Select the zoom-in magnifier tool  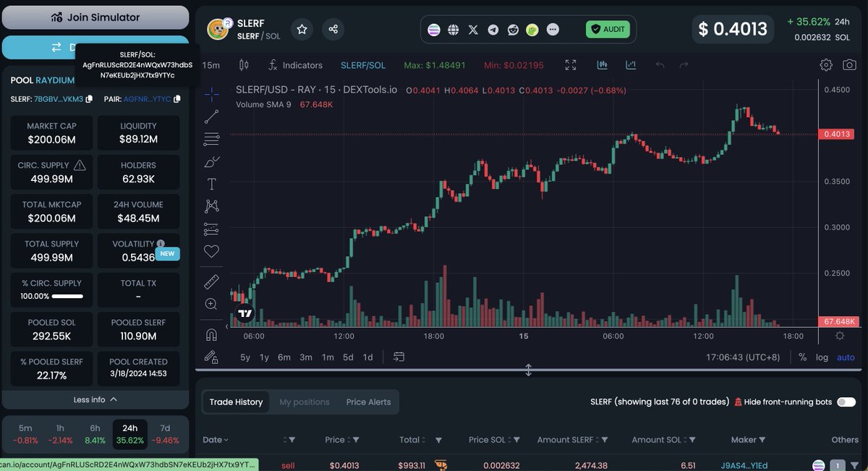tap(211, 304)
